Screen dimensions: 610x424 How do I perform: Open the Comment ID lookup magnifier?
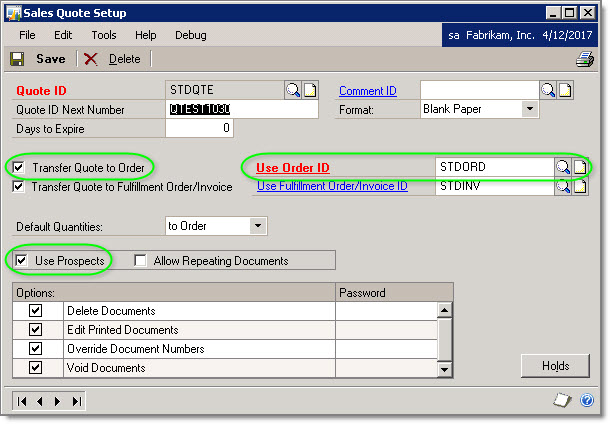point(548,90)
